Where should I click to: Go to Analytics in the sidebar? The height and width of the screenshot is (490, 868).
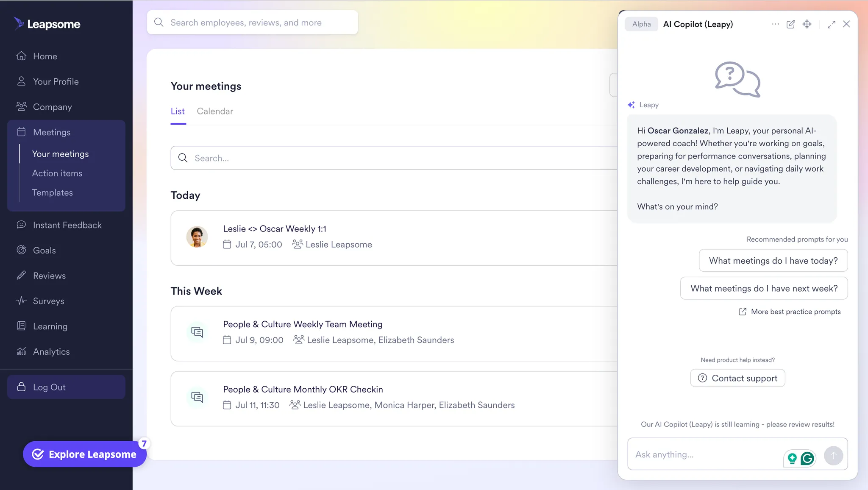pyautogui.click(x=51, y=351)
